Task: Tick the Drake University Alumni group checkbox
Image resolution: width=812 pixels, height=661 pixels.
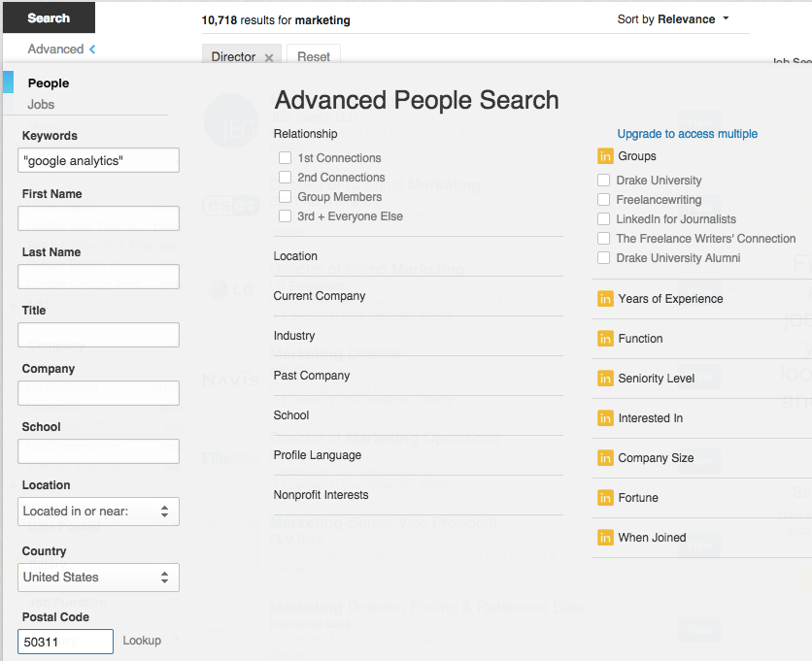Action: click(x=603, y=258)
